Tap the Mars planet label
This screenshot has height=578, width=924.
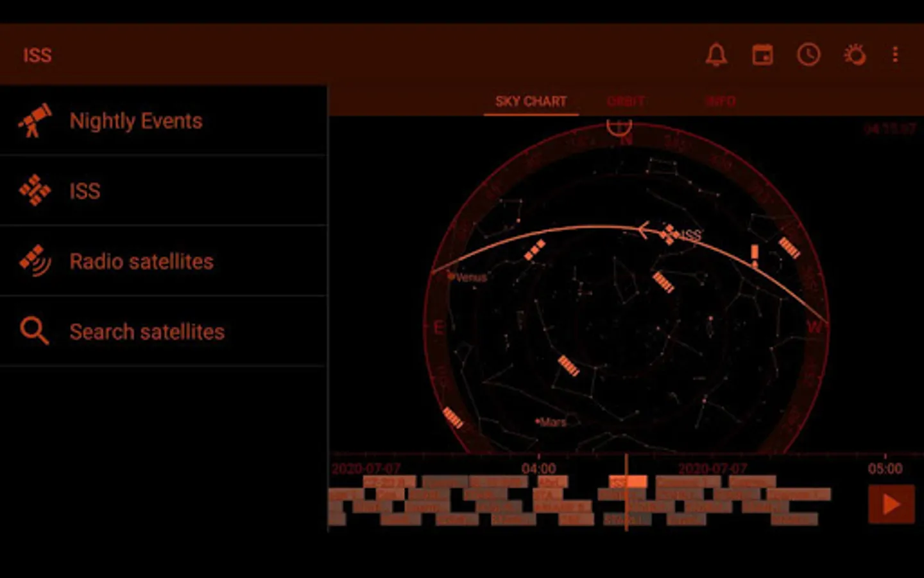coord(552,422)
